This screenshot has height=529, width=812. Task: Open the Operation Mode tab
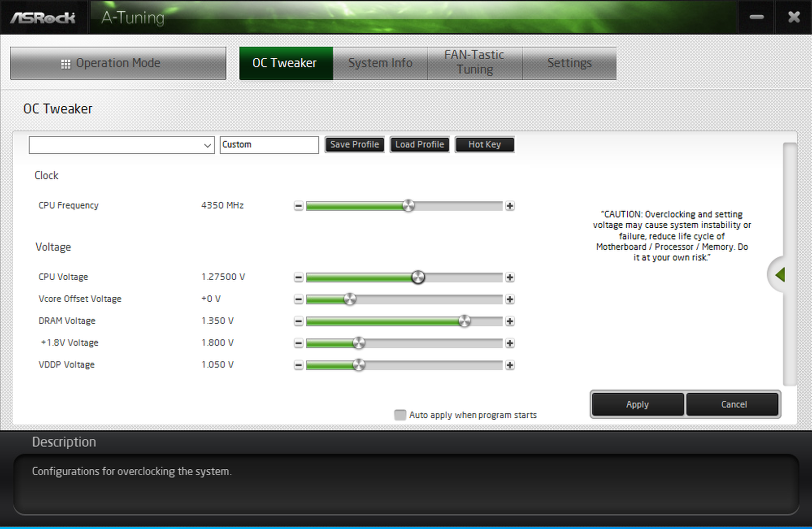click(118, 63)
